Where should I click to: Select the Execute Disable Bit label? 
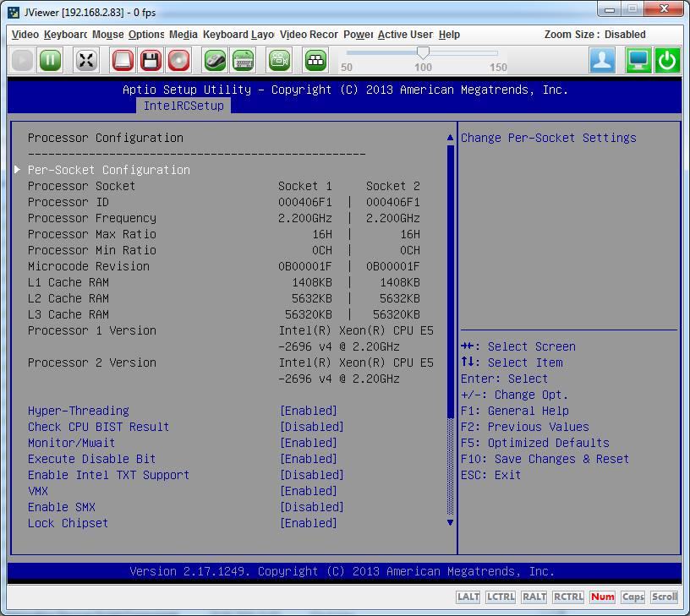point(91,459)
